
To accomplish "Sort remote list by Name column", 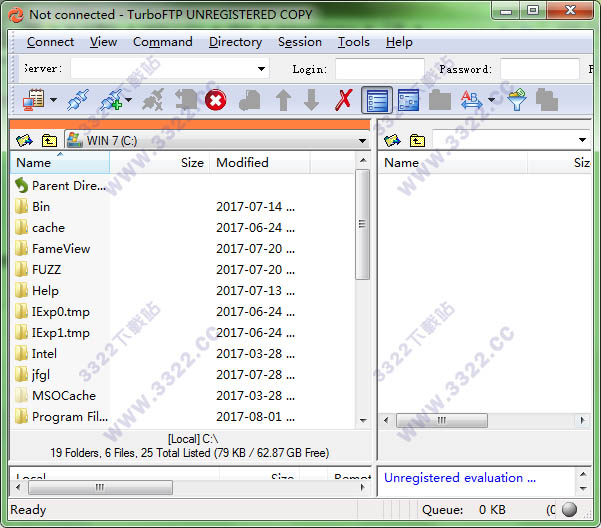I will point(453,163).
